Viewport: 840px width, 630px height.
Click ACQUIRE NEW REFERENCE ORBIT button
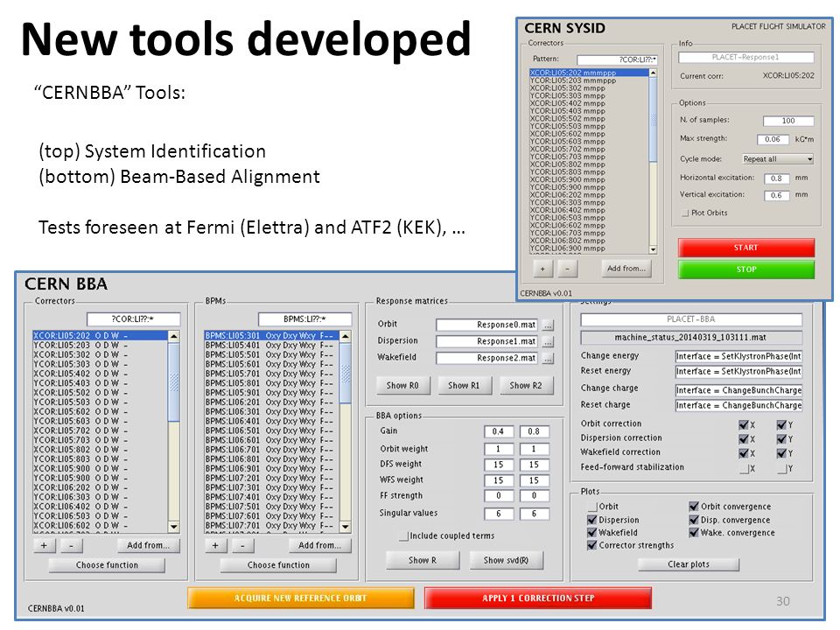tap(300, 598)
